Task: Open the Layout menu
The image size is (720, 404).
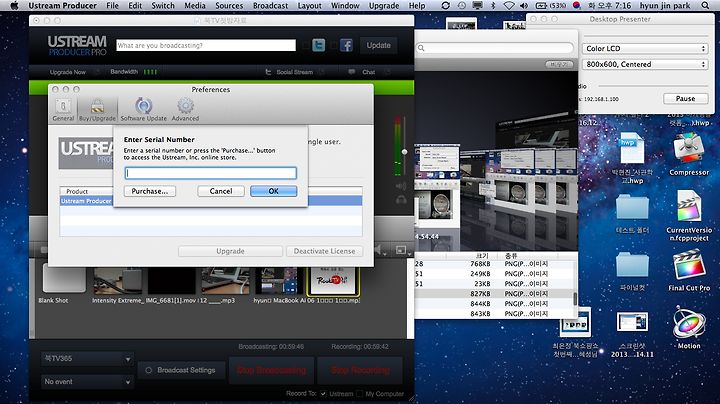Action: coord(309,6)
